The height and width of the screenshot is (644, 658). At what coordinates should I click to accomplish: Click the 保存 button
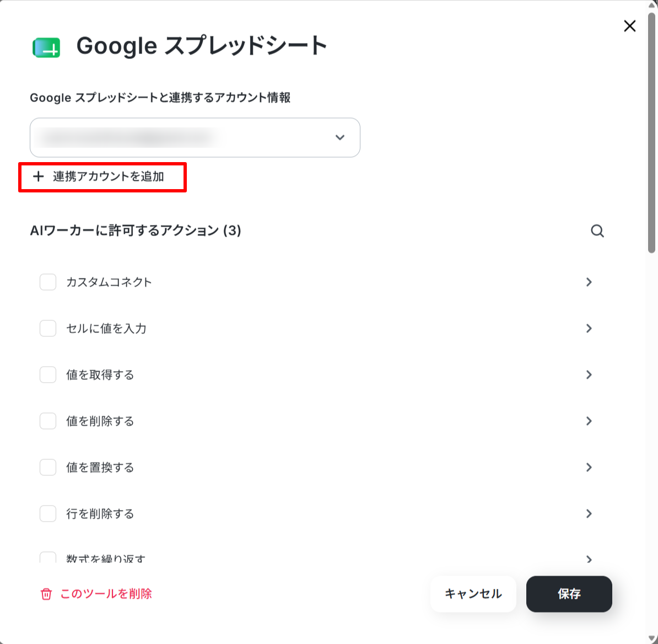pos(569,594)
